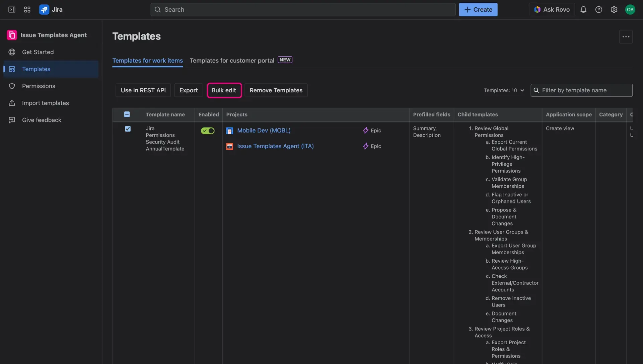Image resolution: width=643 pixels, height=364 pixels.
Task: Open the Permissions section shield icon
Action: pos(12,86)
